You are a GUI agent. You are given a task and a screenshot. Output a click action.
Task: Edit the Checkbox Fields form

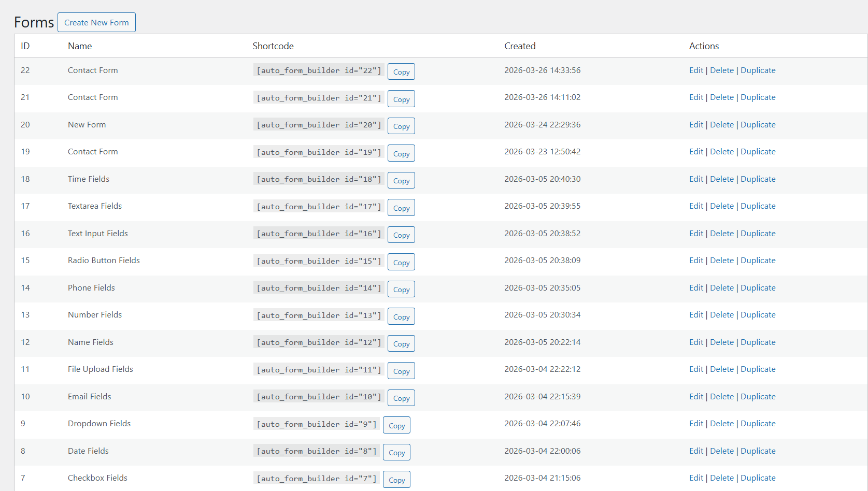coord(696,478)
